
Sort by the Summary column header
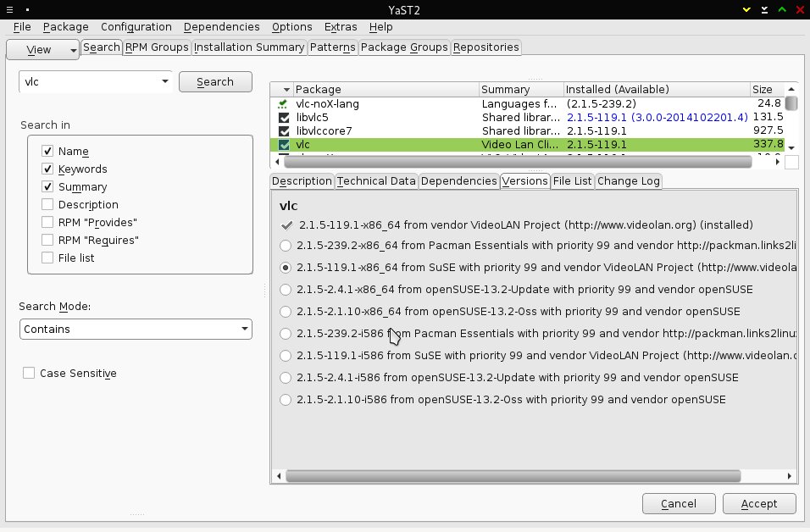coord(521,90)
